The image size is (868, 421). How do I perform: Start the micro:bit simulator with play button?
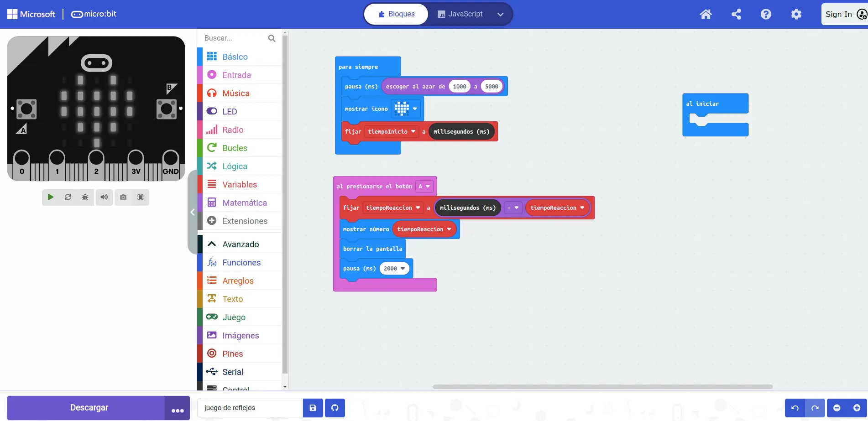51,197
